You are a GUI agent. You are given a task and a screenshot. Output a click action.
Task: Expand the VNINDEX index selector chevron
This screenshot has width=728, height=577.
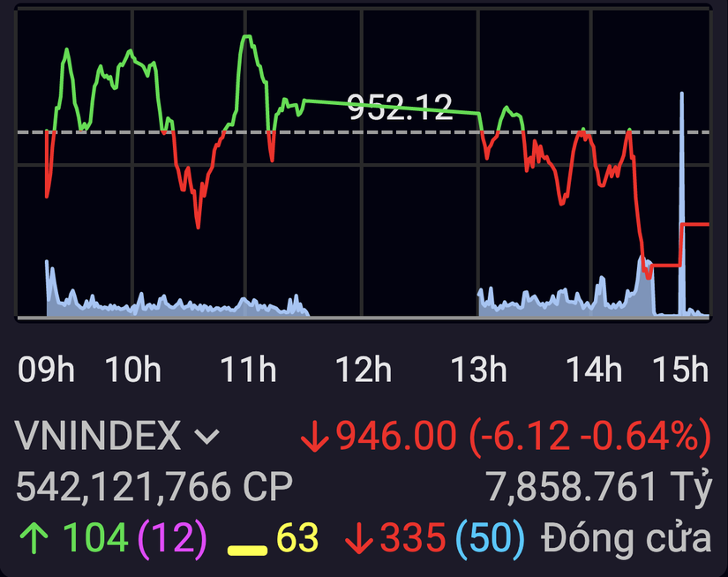[x=206, y=437]
